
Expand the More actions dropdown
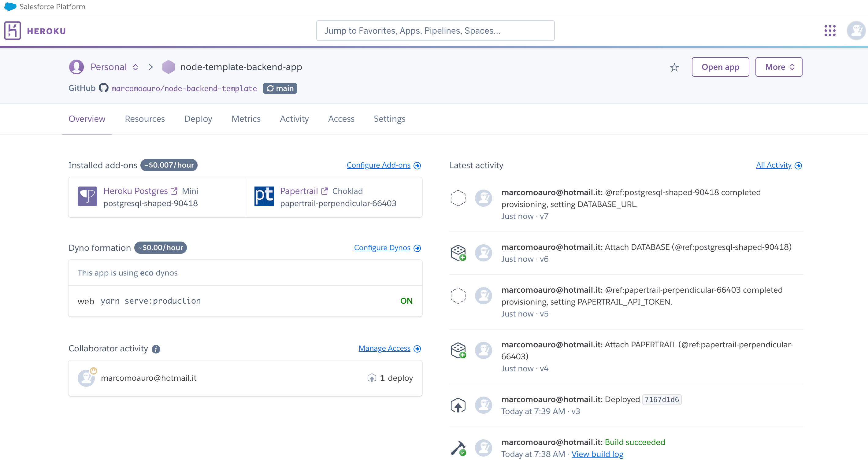pos(778,67)
